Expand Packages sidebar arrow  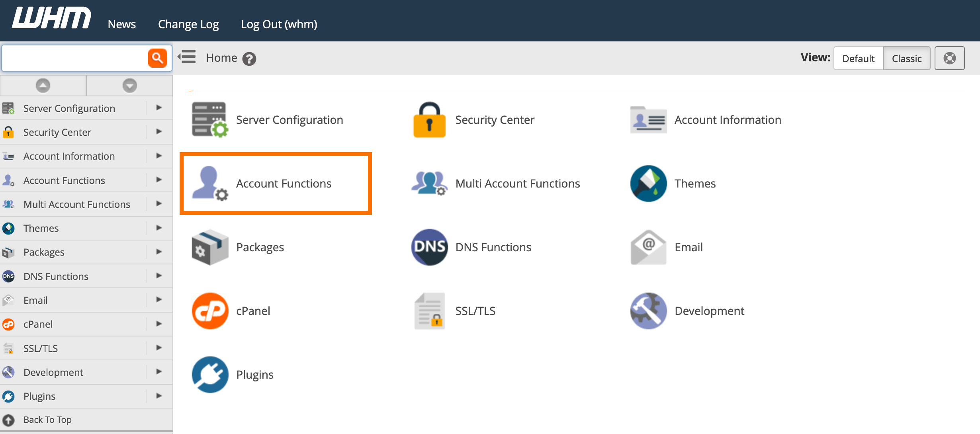[159, 252]
